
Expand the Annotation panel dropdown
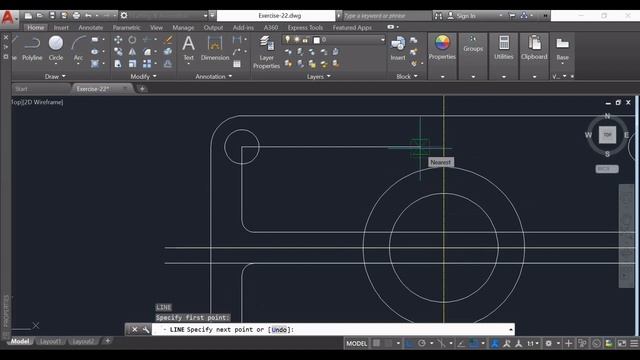coord(213,76)
